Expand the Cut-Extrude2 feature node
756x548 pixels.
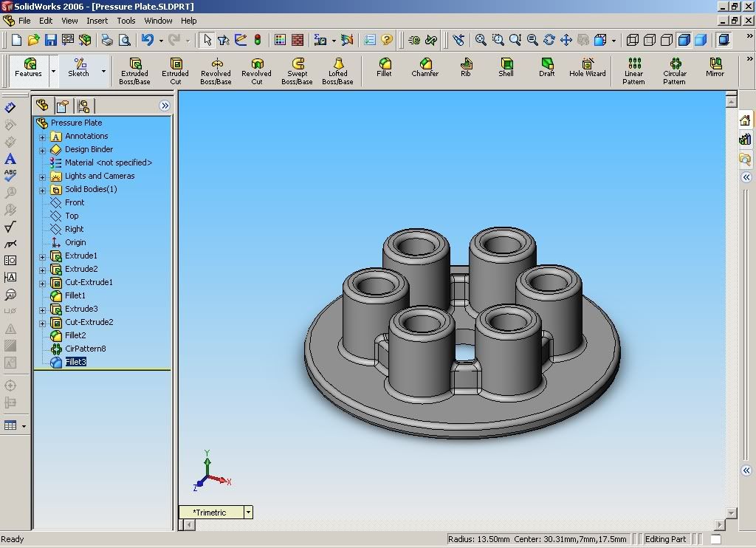[x=42, y=323]
